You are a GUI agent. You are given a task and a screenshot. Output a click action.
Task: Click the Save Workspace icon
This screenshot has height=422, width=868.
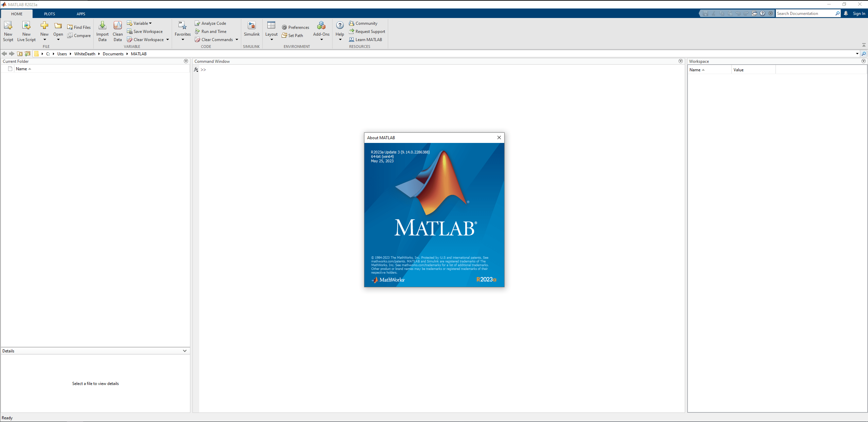[x=128, y=32]
